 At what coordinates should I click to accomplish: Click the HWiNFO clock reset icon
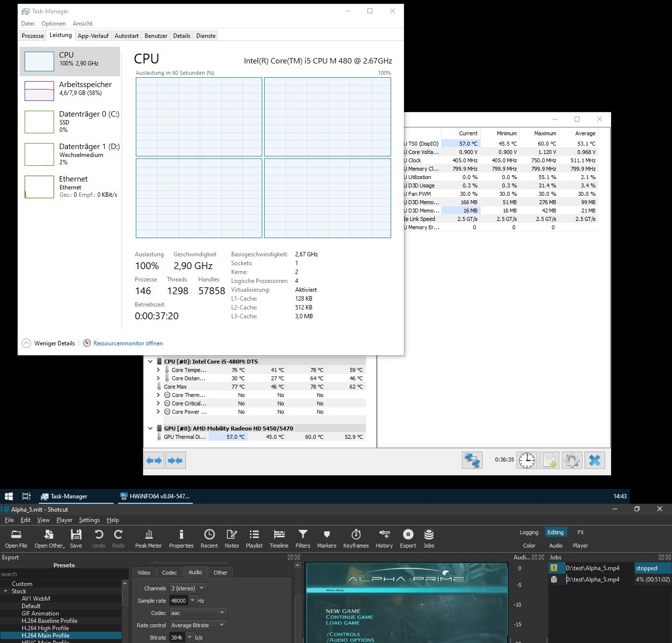(527, 460)
